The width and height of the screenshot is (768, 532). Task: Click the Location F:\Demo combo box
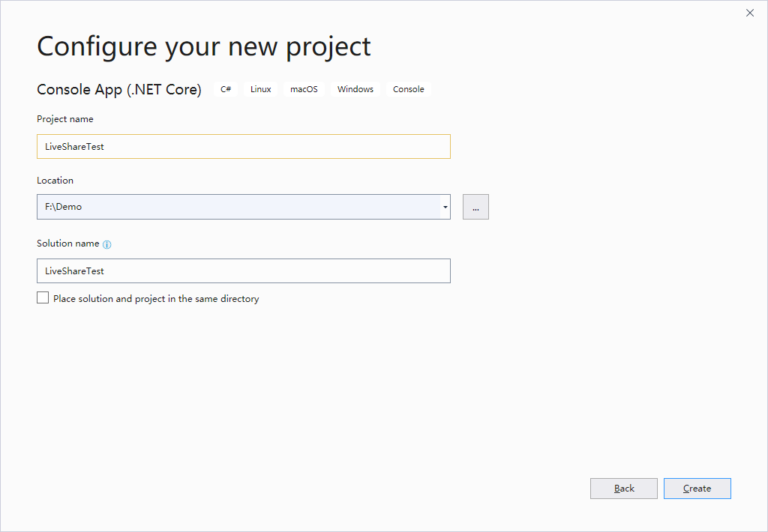pyautogui.click(x=244, y=207)
